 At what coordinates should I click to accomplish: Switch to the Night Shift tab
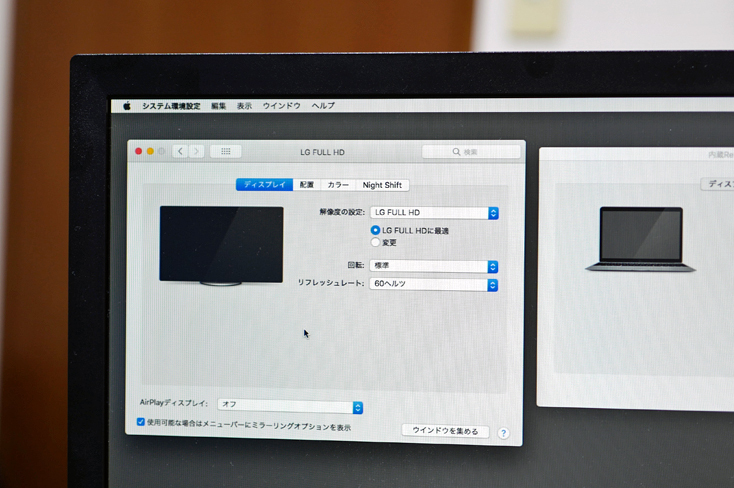pos(382,185)
